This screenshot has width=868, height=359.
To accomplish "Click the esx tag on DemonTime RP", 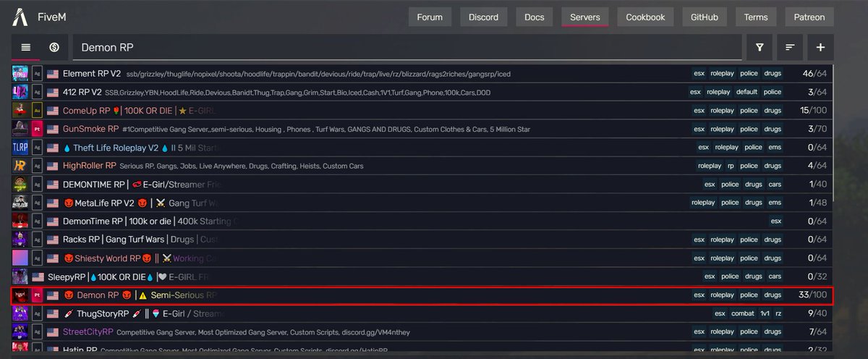I will [776, 221].
